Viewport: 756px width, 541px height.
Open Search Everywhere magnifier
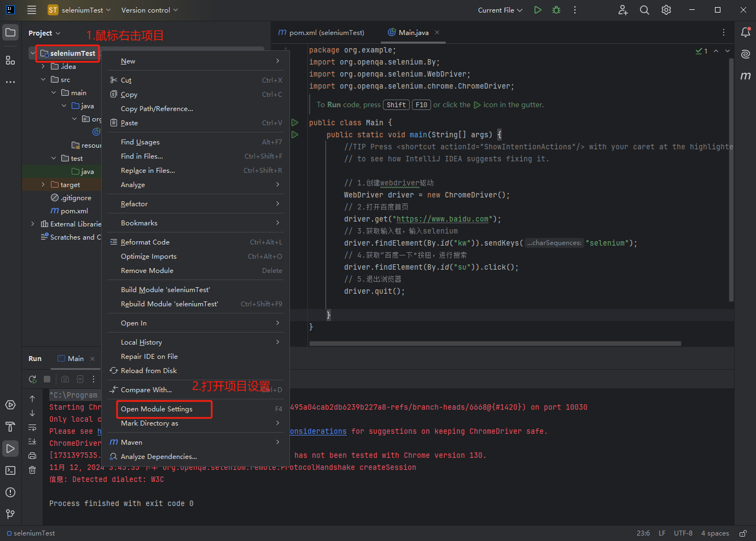(644, 10)
